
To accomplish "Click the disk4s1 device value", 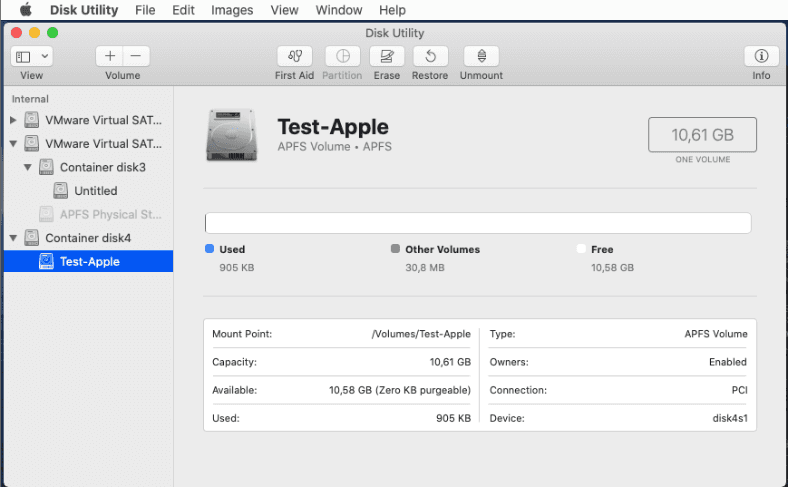I will tap(730, 418).
